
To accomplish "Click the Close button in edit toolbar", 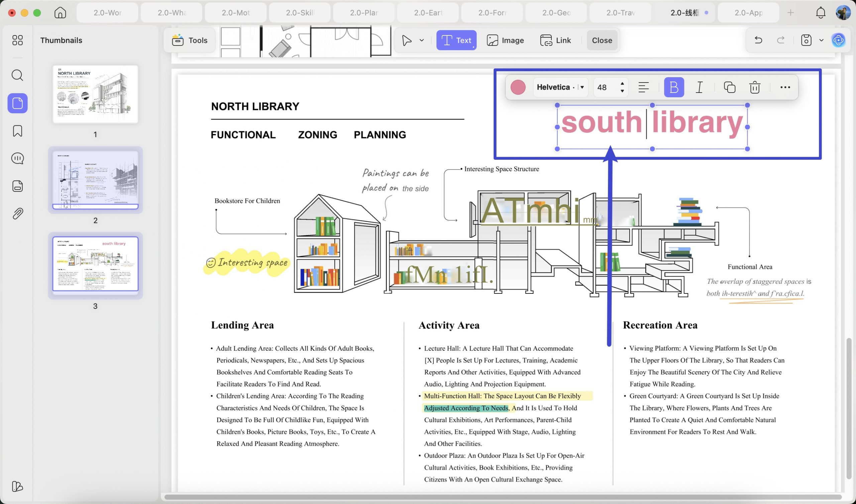I will [602, 40].
